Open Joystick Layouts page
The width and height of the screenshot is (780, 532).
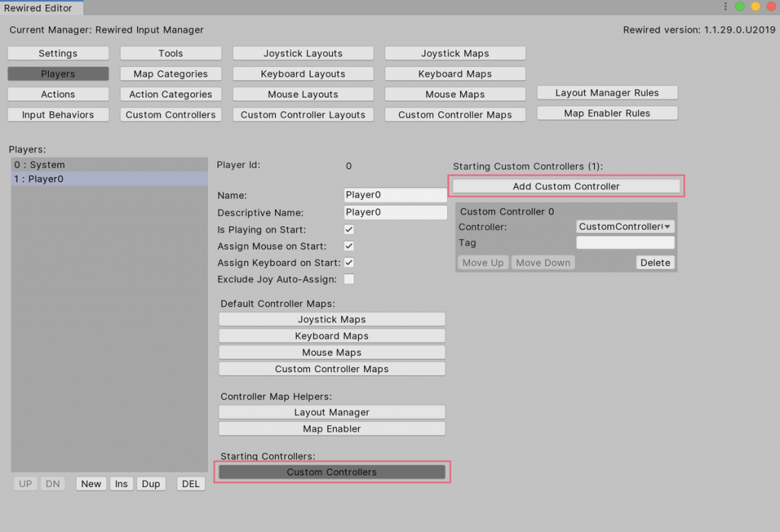pyautogui.click(x=303, y=53)
